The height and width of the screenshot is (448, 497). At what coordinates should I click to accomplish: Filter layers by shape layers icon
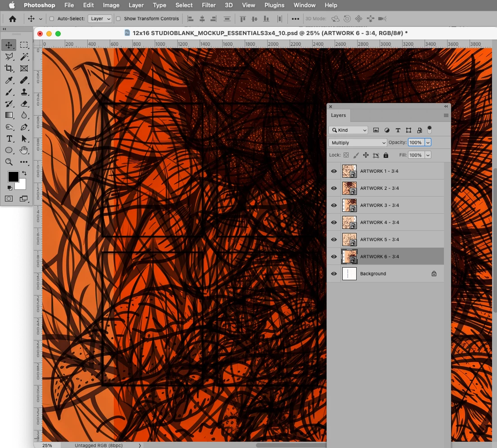408,130
